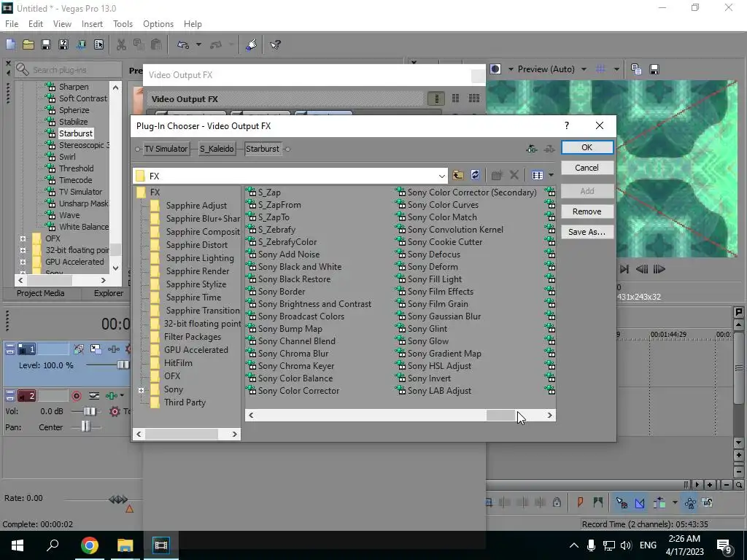Copy preview snapshot to clipboard
Image resolution: width=747 pixels, height=560 pixels.
[x=636, y=69]
